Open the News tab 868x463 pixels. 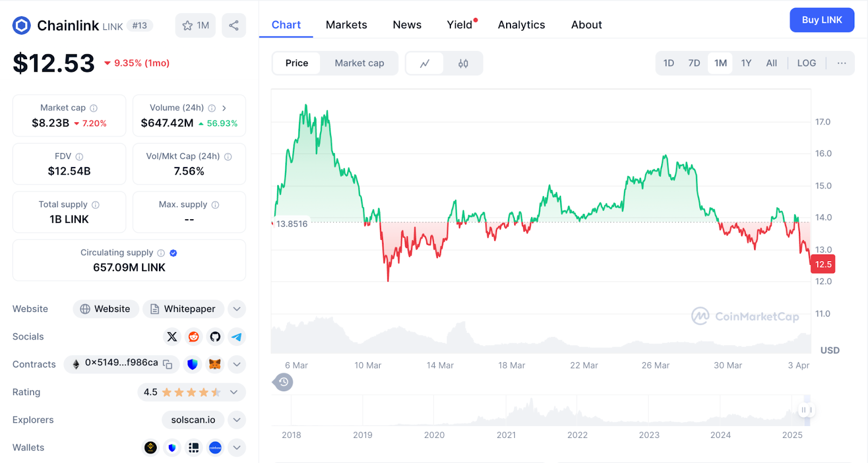coord(407,25)
